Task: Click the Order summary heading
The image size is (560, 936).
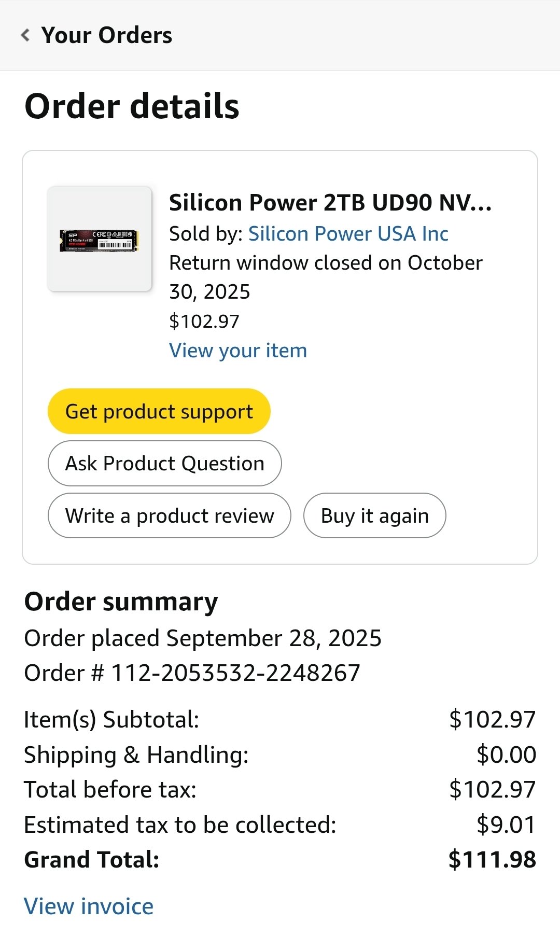Action: click(x=121, y=602)
